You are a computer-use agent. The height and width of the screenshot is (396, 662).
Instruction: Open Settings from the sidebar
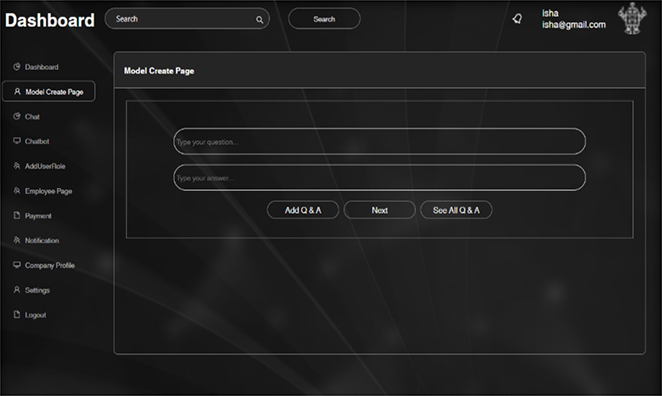[x=37, y=290]
